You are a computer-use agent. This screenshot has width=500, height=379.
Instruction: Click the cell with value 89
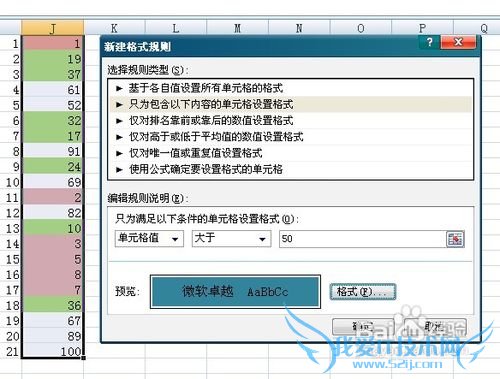point(53,336)
